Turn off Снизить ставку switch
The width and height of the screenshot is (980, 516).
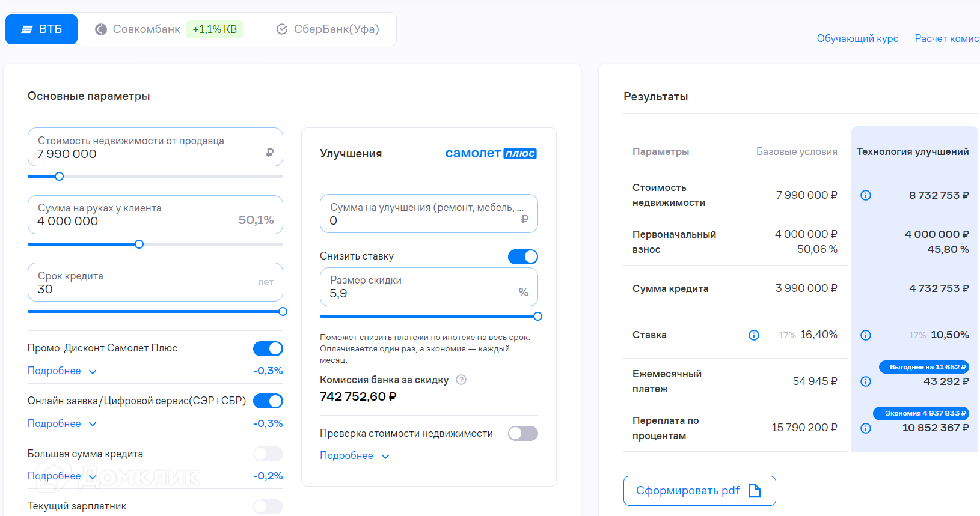(x=522, y=256)
